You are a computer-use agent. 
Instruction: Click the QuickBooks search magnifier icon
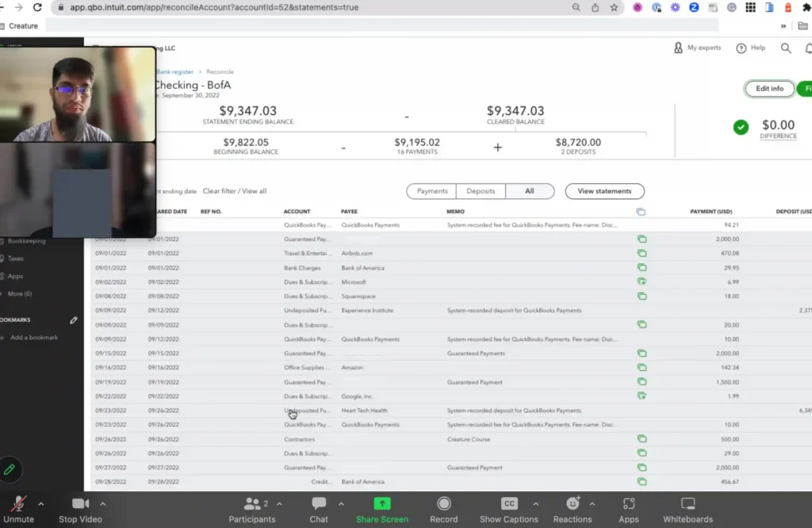pyautogui.click(x=786, y=48)
